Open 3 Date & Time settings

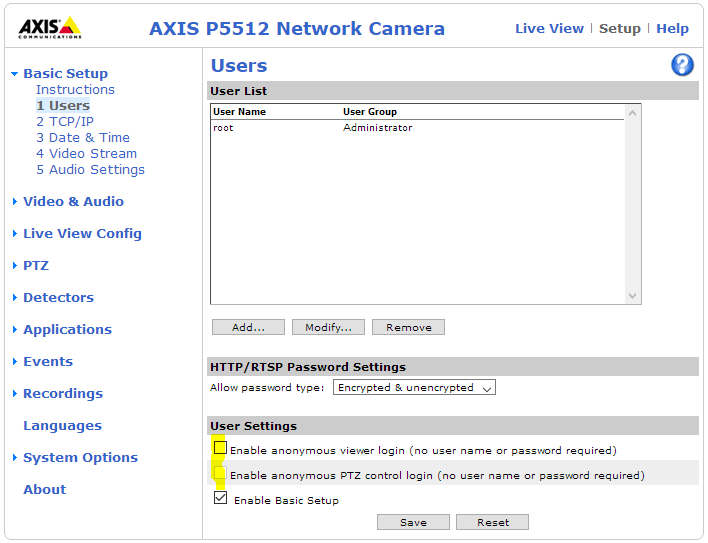[x=83, y=137]
